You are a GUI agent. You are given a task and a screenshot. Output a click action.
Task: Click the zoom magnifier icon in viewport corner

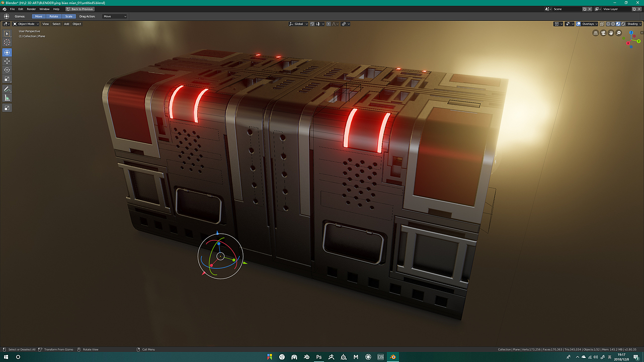618,33
